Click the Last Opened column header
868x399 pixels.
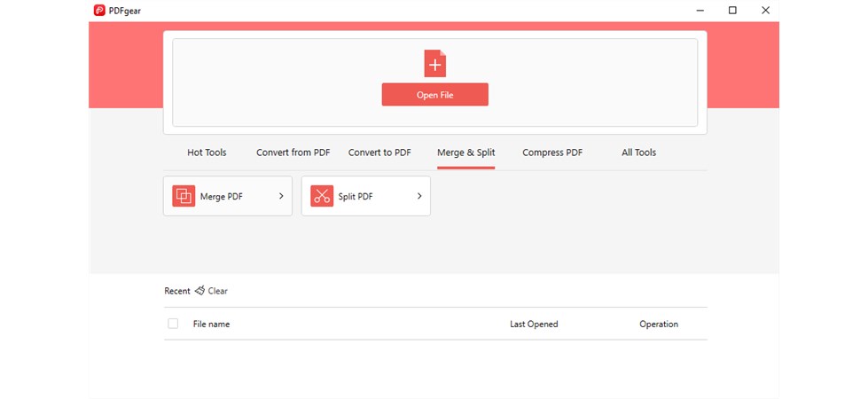coord(534,325)
